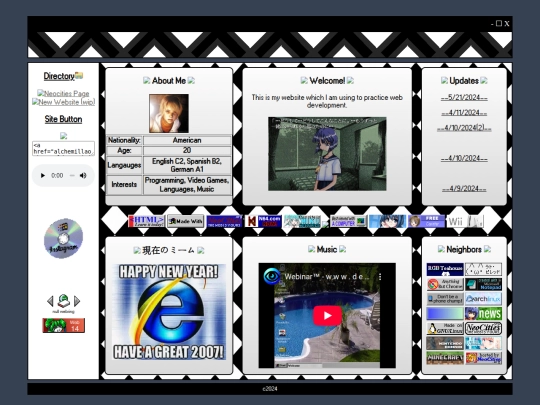Click the Don't be a phone chump button
The height and width of the screenshot is (405, 540).
click(x=445, y=299)
